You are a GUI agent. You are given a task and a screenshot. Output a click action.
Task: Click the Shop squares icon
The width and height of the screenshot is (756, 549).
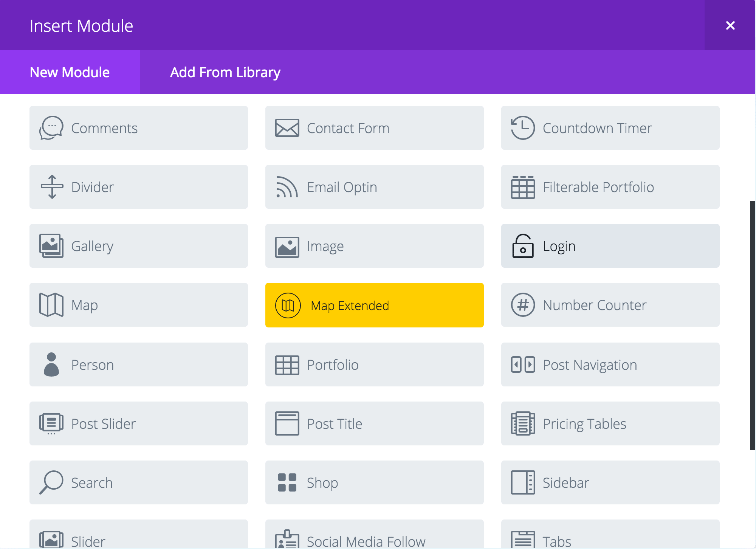tap(287, 482)
